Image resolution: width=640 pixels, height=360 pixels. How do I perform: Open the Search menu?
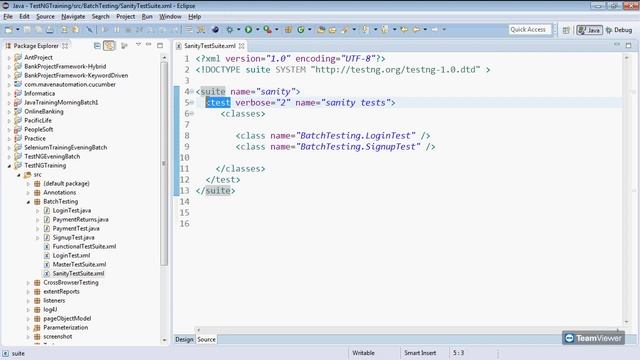click(x=100, y=17)
